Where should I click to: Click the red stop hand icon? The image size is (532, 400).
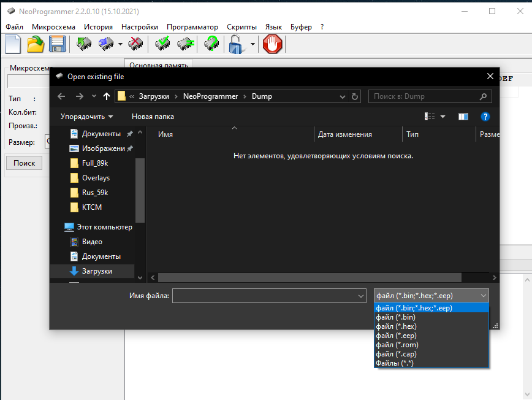273,44
